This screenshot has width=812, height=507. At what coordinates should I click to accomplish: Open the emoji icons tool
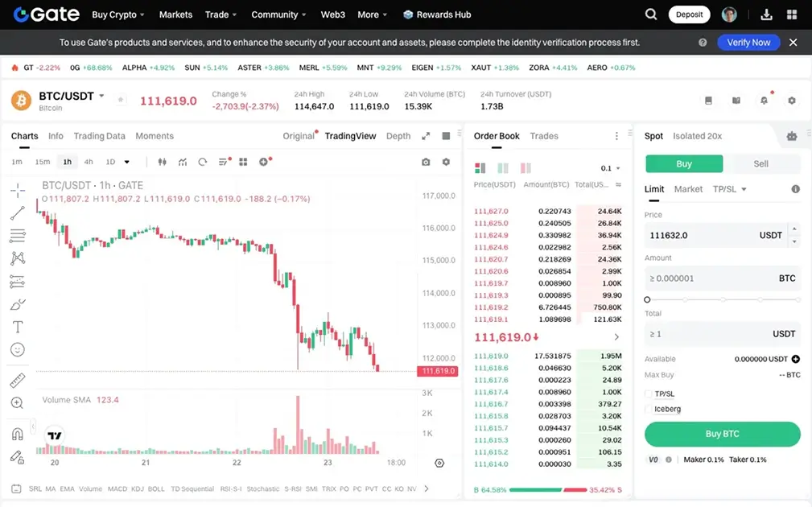(18, 349)
